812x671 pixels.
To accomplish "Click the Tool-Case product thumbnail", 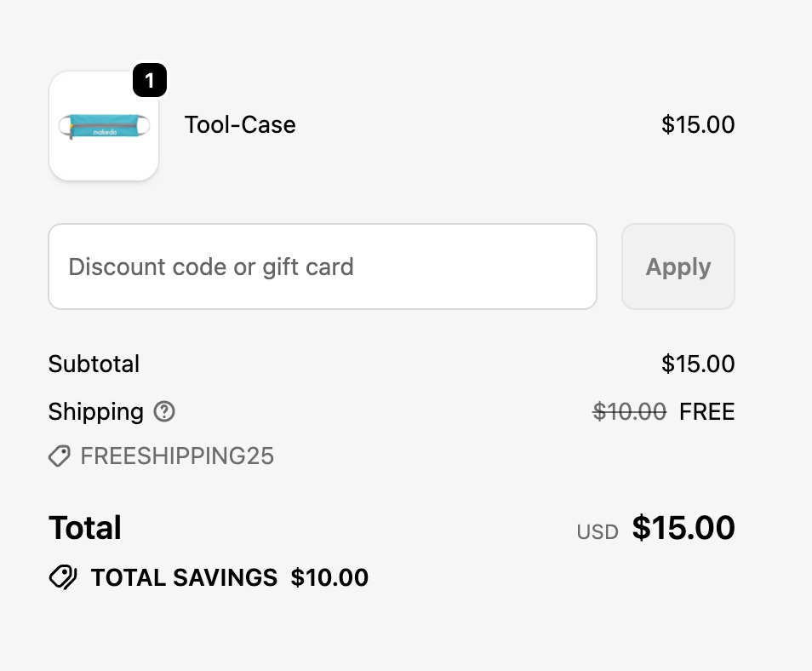I will coord(104,128).
